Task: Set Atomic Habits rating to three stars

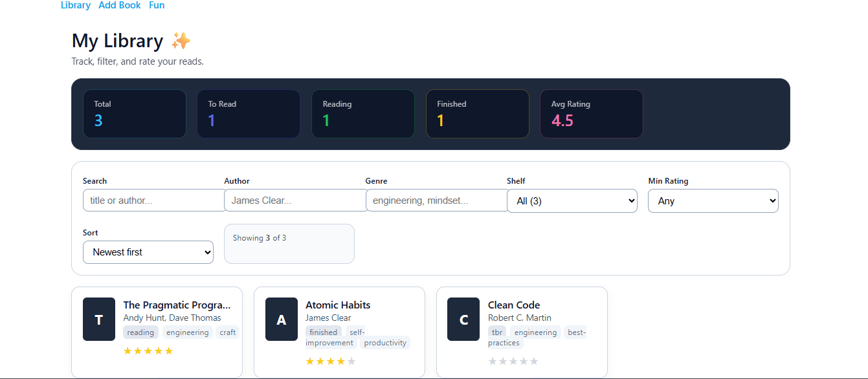Action: (x=331, y=362)
